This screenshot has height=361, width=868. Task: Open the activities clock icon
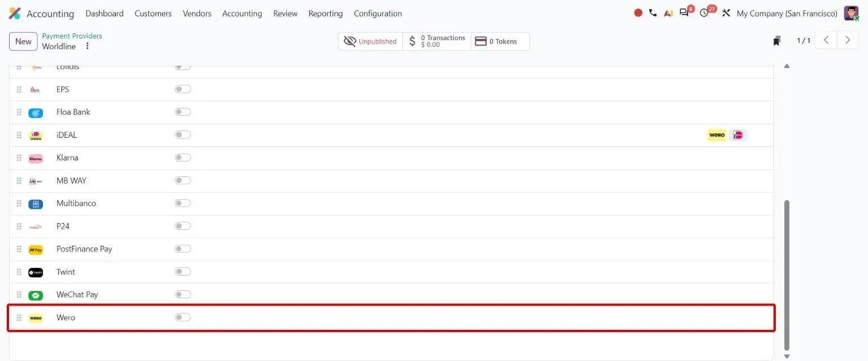(704, 13)
